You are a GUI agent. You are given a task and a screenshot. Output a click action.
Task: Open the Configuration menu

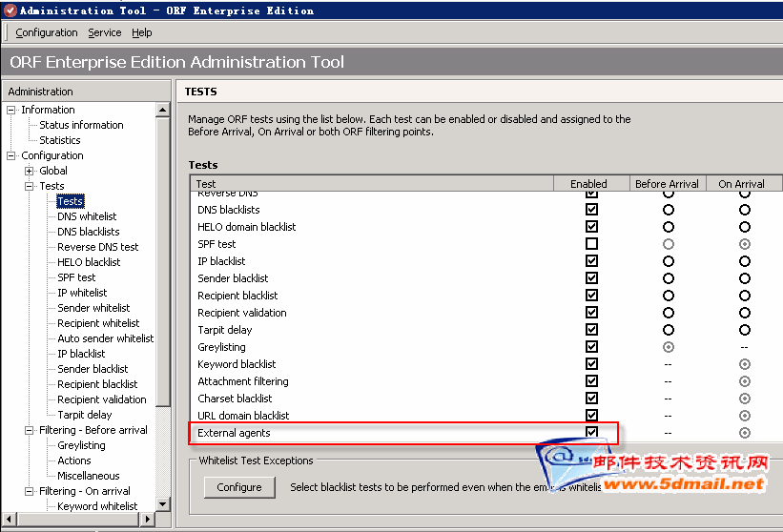(47, 32)
